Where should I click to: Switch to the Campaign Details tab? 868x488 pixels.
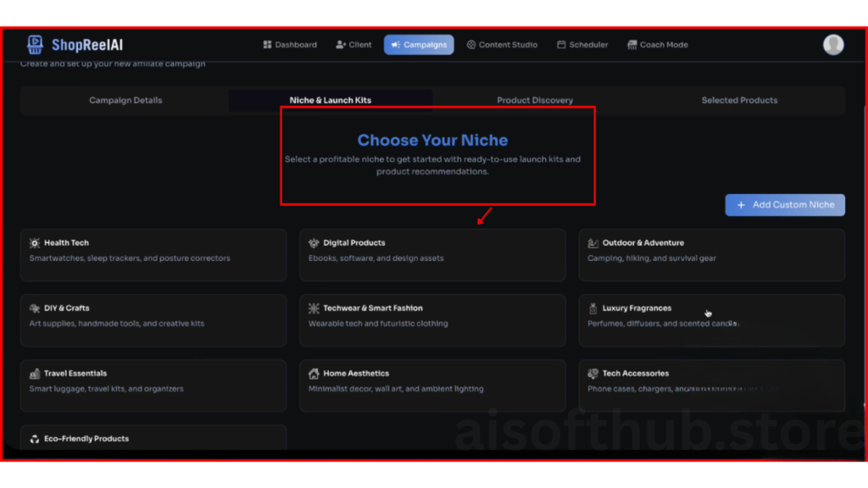click(x=125, y=100)
